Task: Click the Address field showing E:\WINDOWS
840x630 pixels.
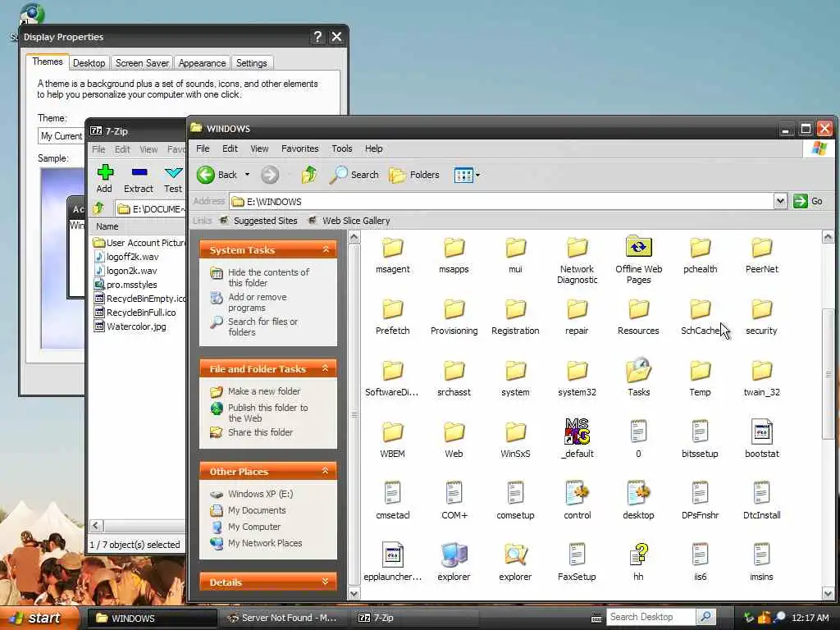Action: click(x=502, y=202)
